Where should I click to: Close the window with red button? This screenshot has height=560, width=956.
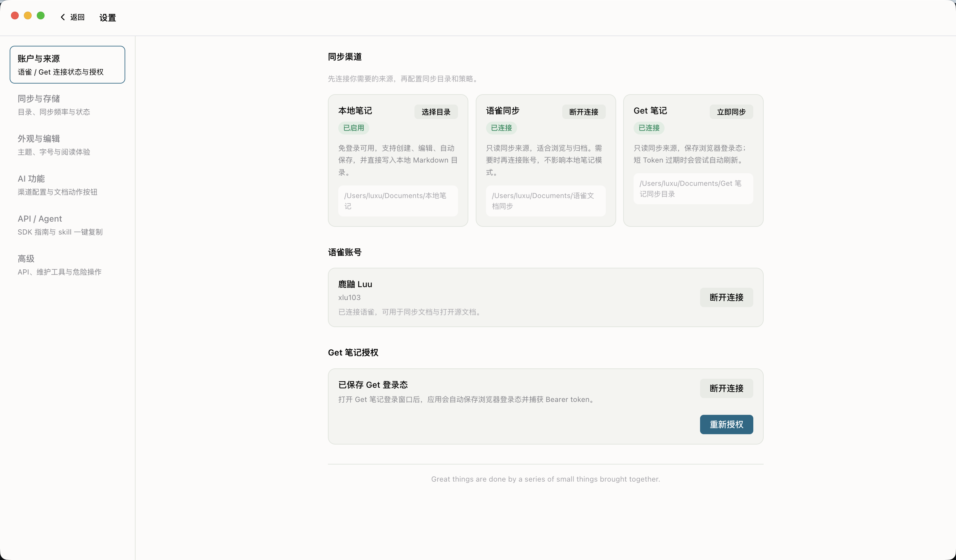point(15,15)
